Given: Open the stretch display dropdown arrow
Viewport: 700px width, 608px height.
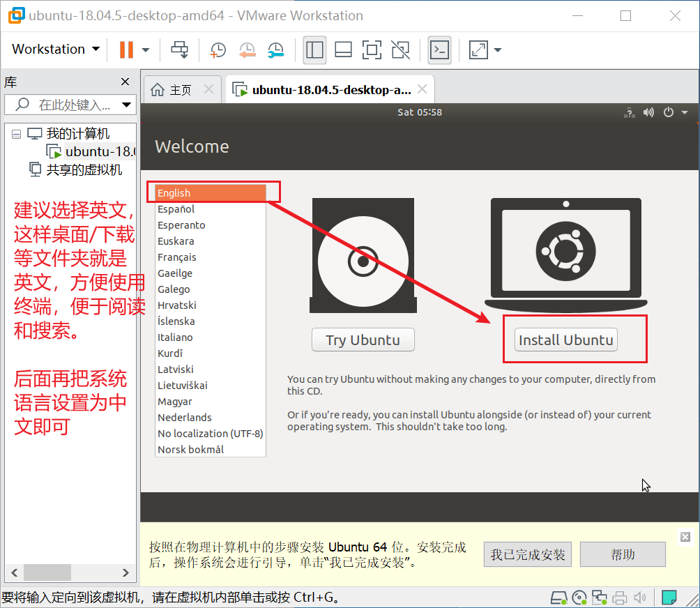Looking at the screenshot, I should click(498, 50).
